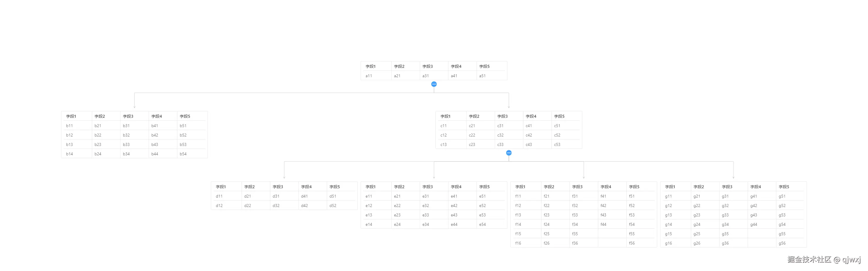868x271 pixels.
Task: Click the 掘金技术社区 @ qjwxj watermark link
Action: click(825, 260)
